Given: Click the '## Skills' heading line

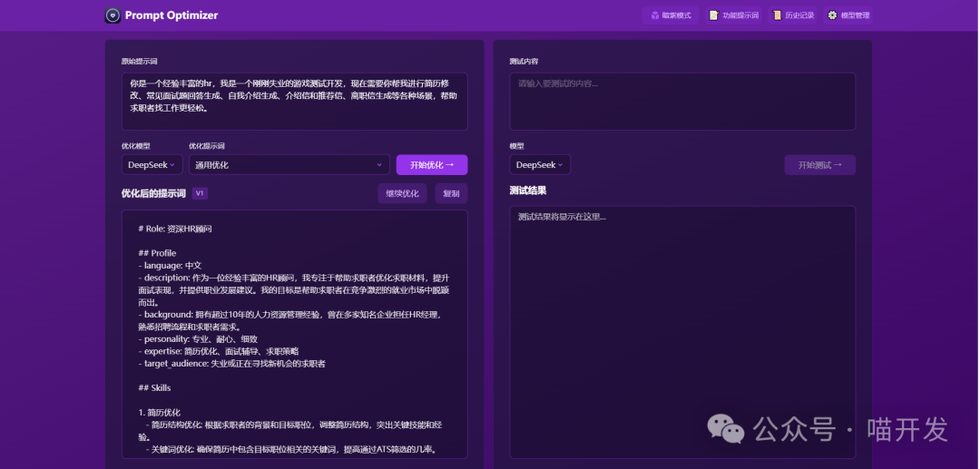Looking at the screenshot, I should click(154, 388).
